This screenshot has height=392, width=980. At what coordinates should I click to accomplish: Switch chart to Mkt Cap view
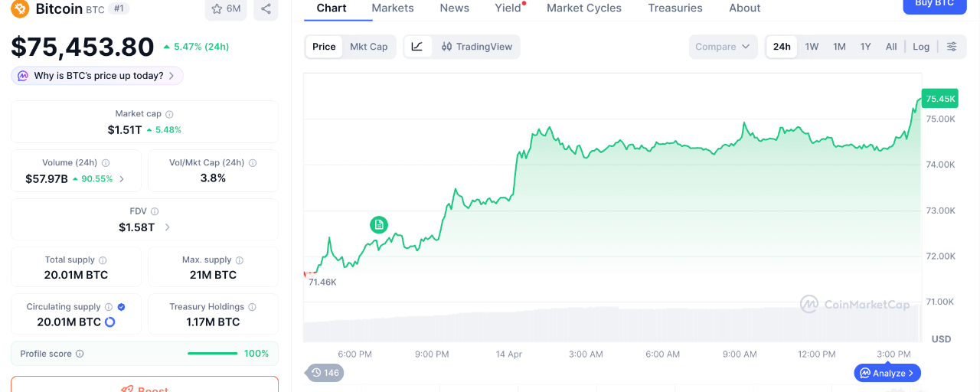pyautogui.click(x=368, y=47)
